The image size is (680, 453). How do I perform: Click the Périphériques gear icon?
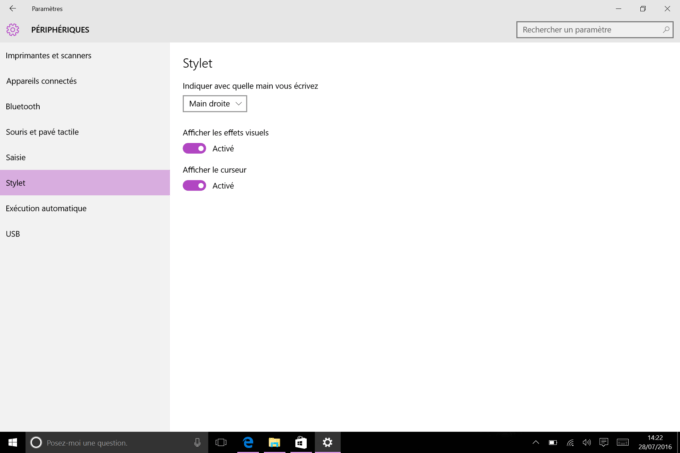pyautogui.click(x=13, y=29)
